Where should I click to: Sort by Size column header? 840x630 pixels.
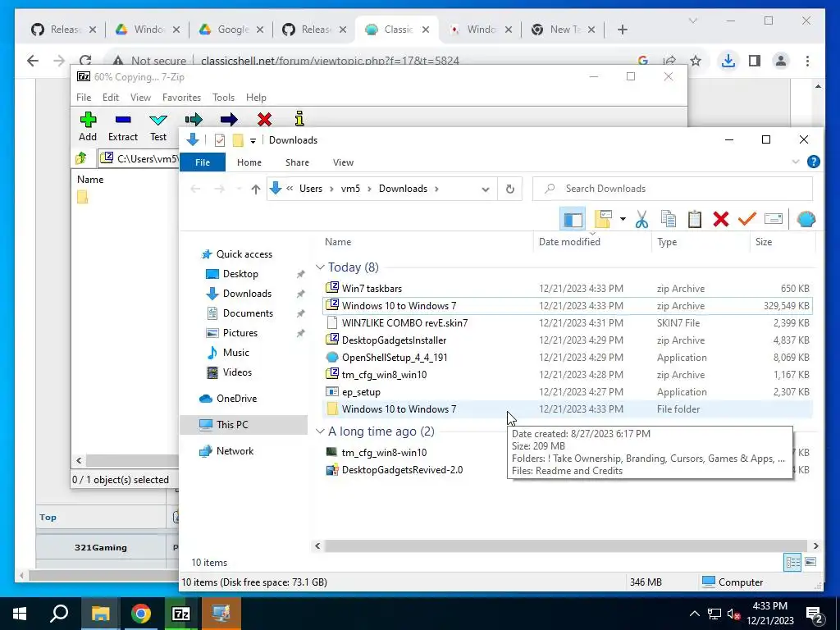point(782,242)
